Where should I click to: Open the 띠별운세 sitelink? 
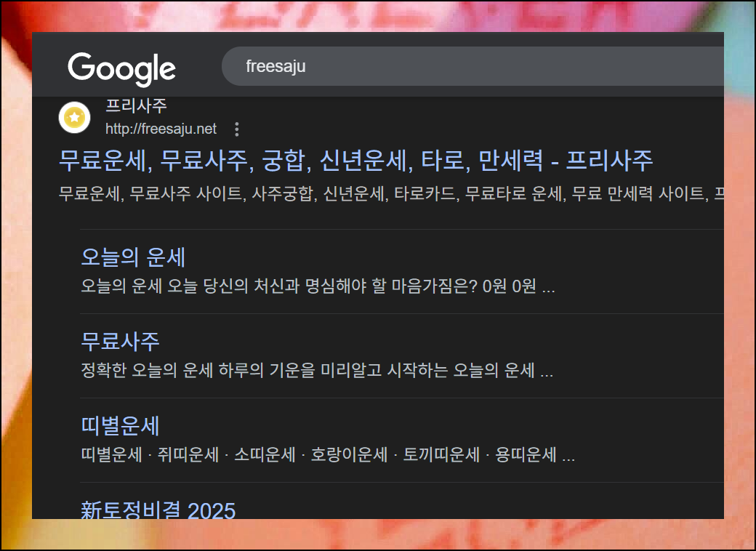tap(120, 426)
